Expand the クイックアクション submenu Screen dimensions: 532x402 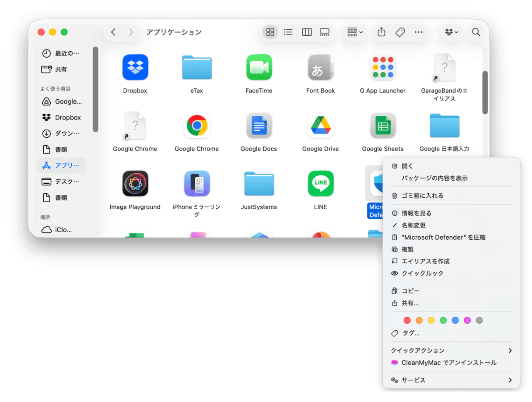pyautogui.click(x=451, y=350)
